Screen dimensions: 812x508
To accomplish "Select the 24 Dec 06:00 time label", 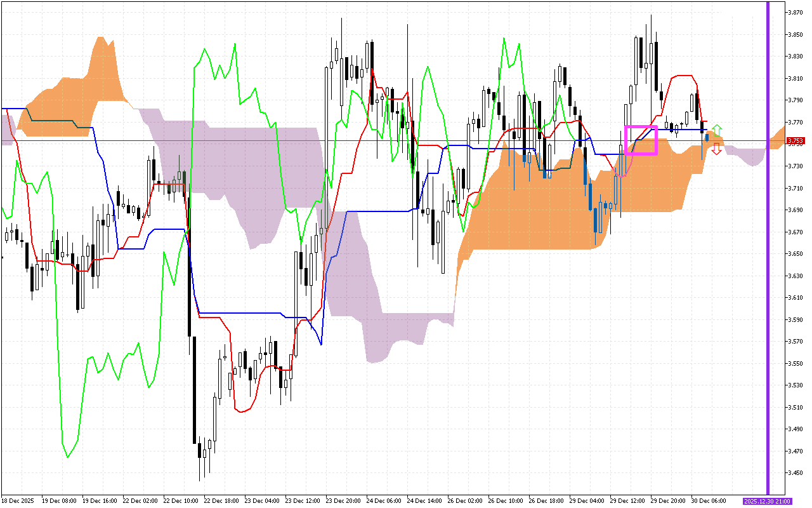I will pos(384,501).
